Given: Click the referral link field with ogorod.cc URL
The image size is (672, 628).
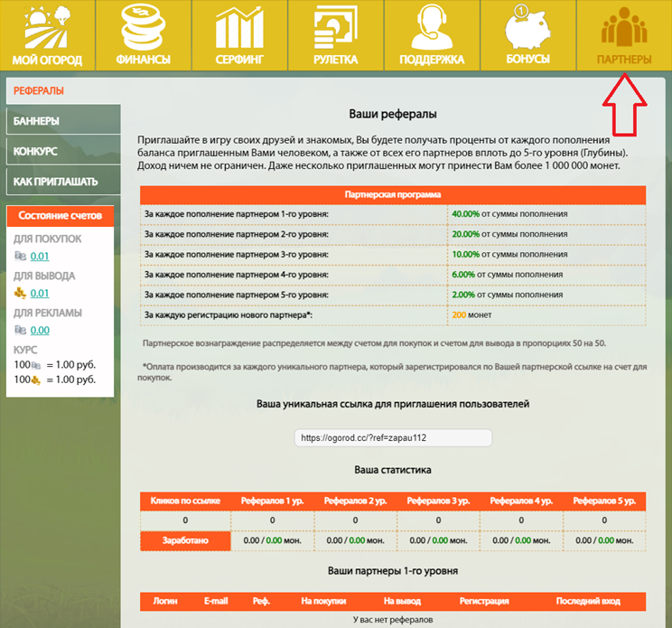Looking at the screenshot, I should click(393, 437).
